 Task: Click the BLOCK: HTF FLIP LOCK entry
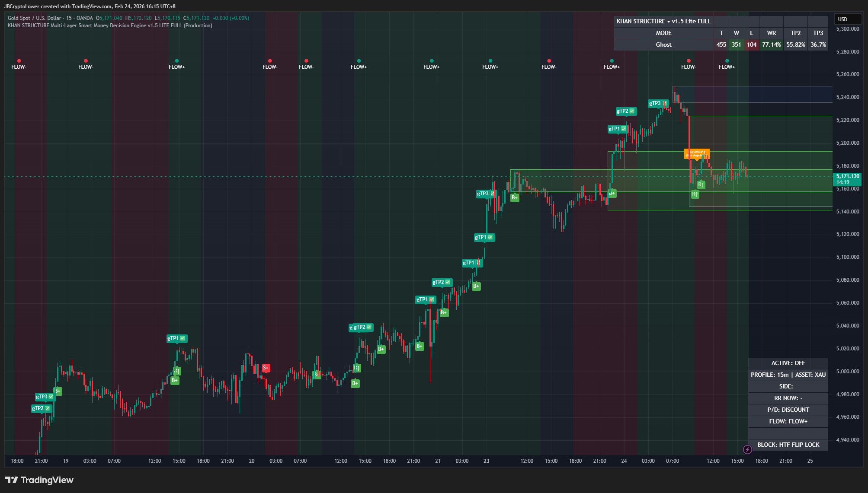pyautogui.click(x=788, y=445)
